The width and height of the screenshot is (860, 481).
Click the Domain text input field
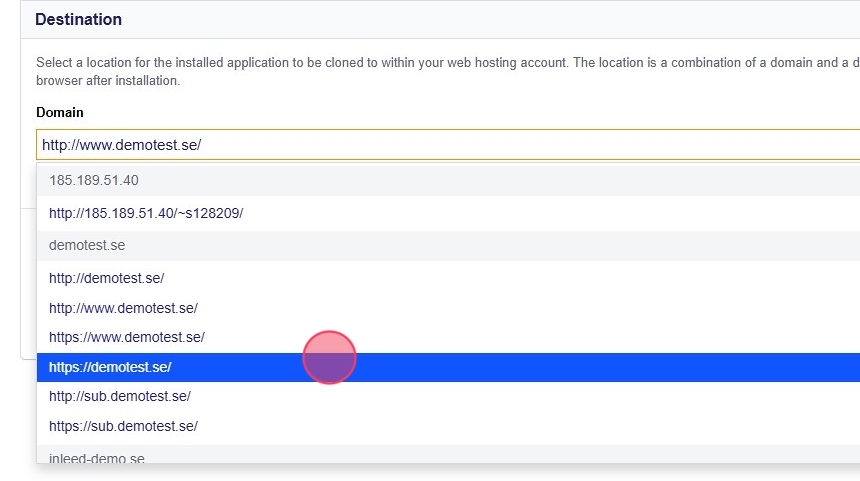448,145
